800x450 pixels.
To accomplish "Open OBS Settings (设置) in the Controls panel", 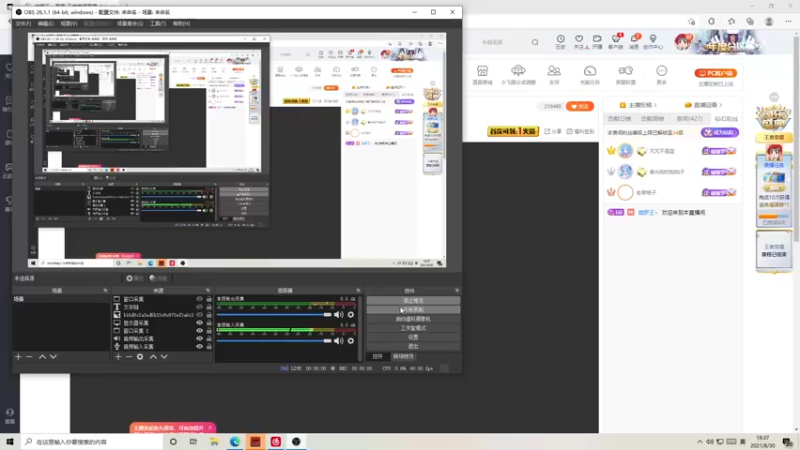I will coord(413,337).
